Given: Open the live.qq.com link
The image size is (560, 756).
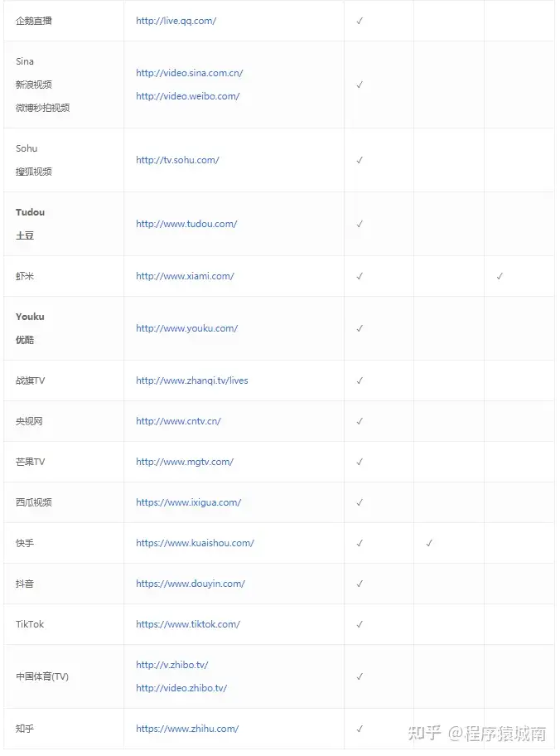Looking at the screenshot, I should [176, 21].
